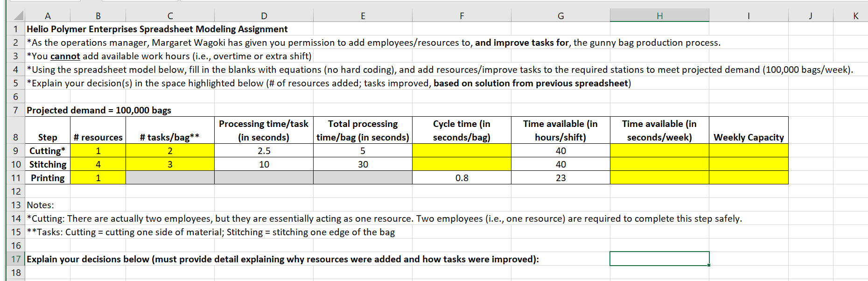The image size is (868, 281).
Task: Click the select-all corner triangle
Action: click(x=17, y=16)
